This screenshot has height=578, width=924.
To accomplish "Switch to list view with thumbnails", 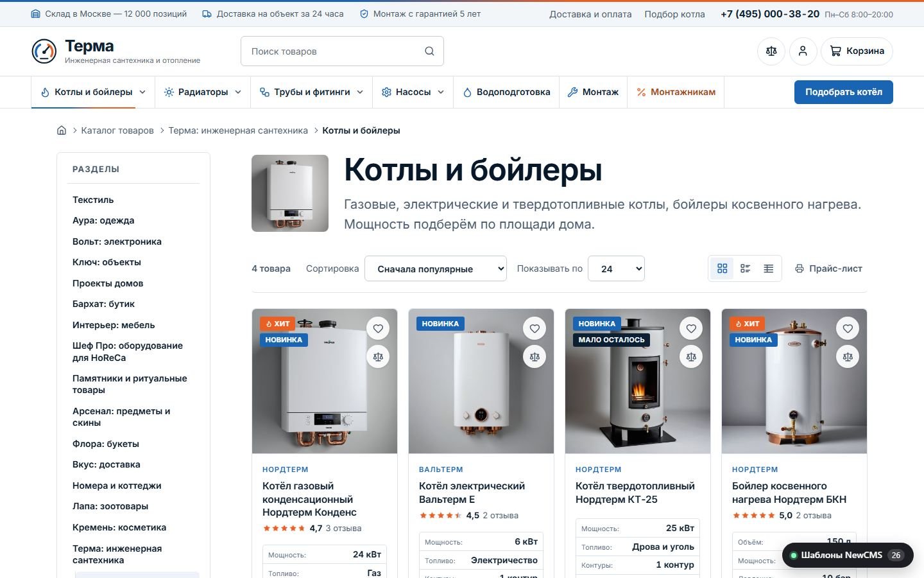I will pyautogui.click(x=745, y=268).
